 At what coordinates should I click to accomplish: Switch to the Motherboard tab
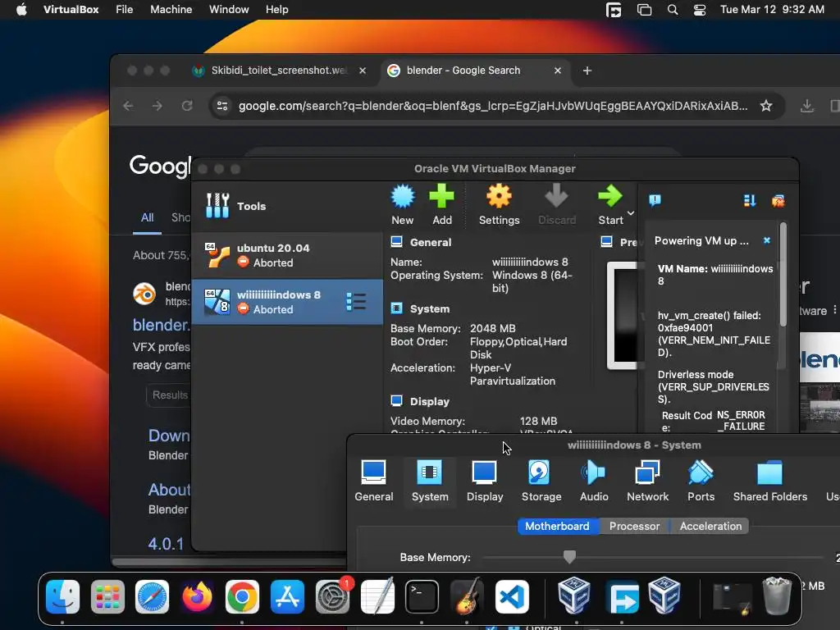(557, 526)
